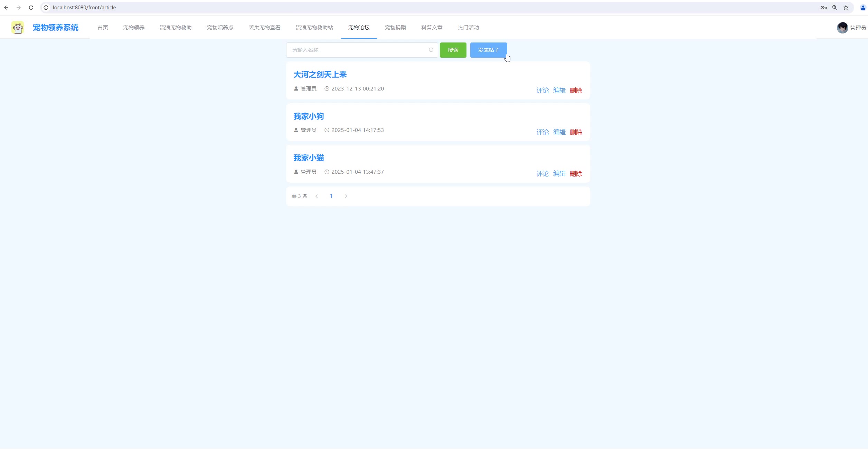Bookmark page with the star icon

click(846, 8)
